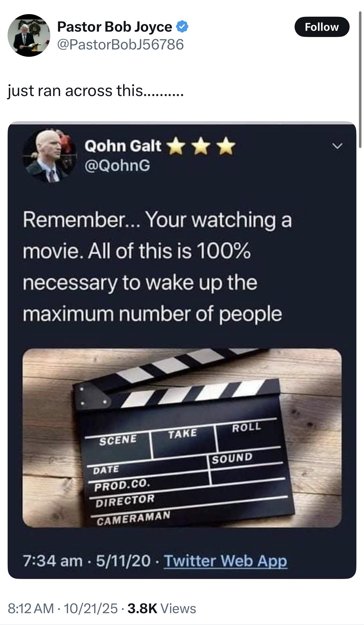Click the Qohn Galt display name
This screenshot has width=364, height=625.
pyautogui.click(x=123, y=146)
